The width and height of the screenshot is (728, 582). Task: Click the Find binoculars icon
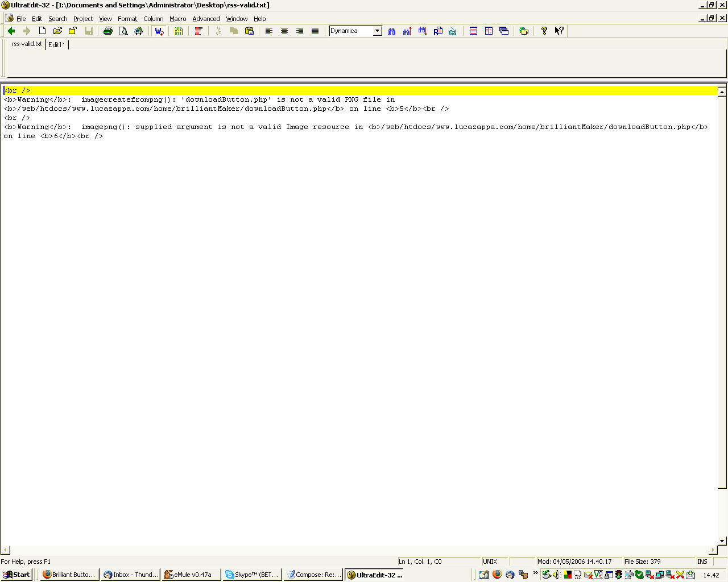point(391,31)
